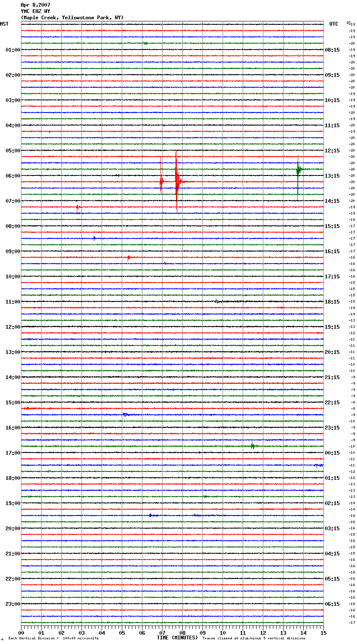Click the "10:15" UTC time label
The height and width of the screenshot is (644, 357).
(x=332, y=100)
